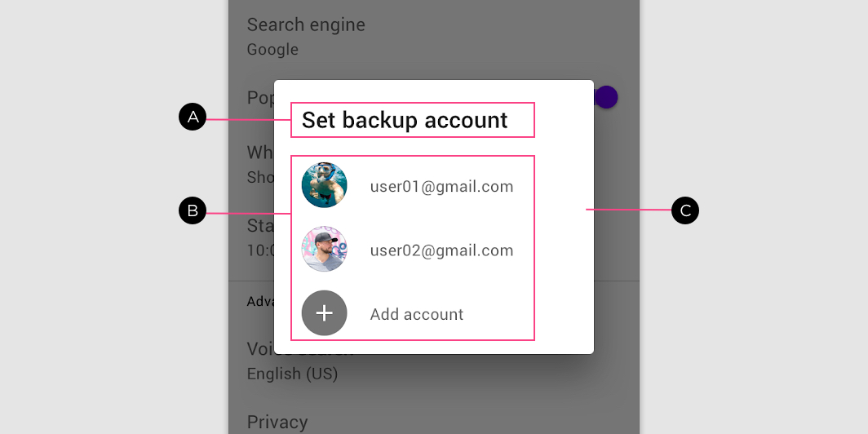This screenshot has width=868, height=434.
Task: Tap the plus icon for Add account
Action: pyautogui.click(x=325, y=312)
